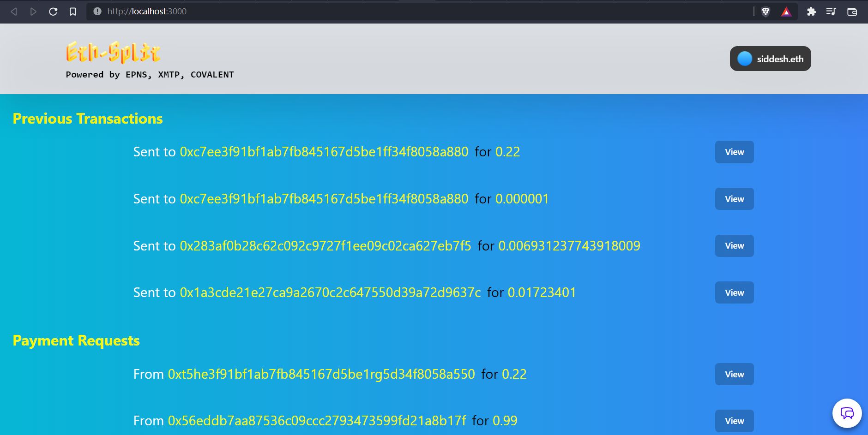View transaction for 0.22 sent
The width and height of the screenshot is (868, 435).
coord(735,152)
